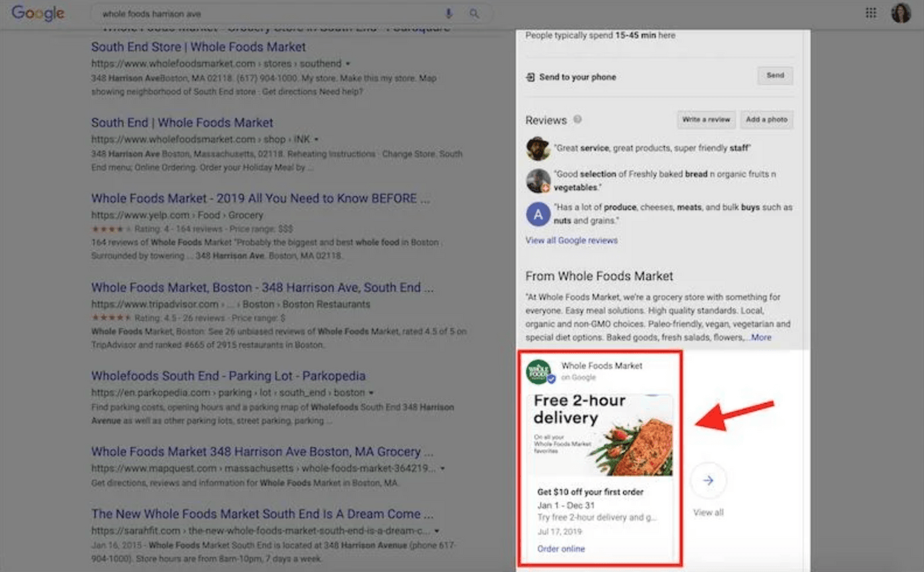
Task: Click Get $10 off your first order
Action: tap(591, 492)
